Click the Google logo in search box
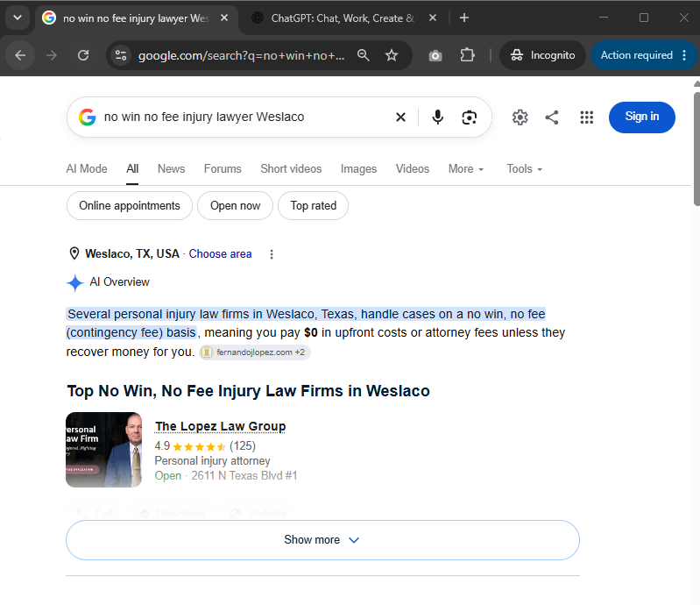This screenshot has width=700, height=605. (x=87, y=117)
